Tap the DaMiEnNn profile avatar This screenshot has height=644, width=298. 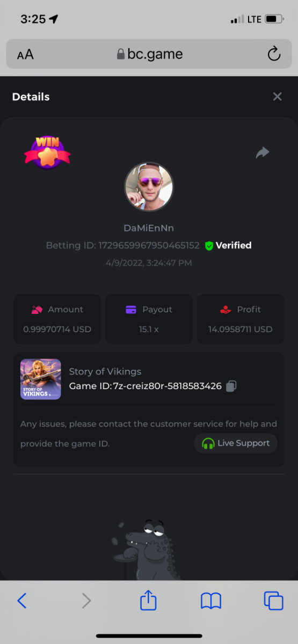[149, 187]
